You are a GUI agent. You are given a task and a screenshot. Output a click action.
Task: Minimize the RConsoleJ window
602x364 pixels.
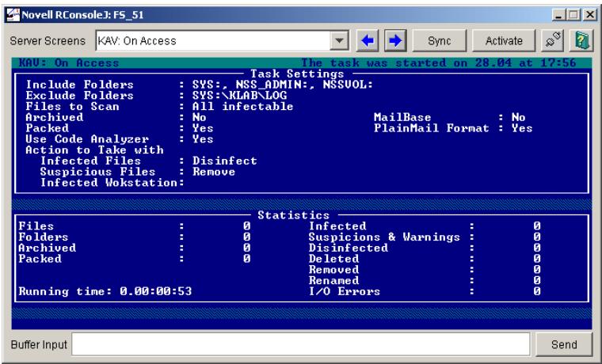click(558, 15)
